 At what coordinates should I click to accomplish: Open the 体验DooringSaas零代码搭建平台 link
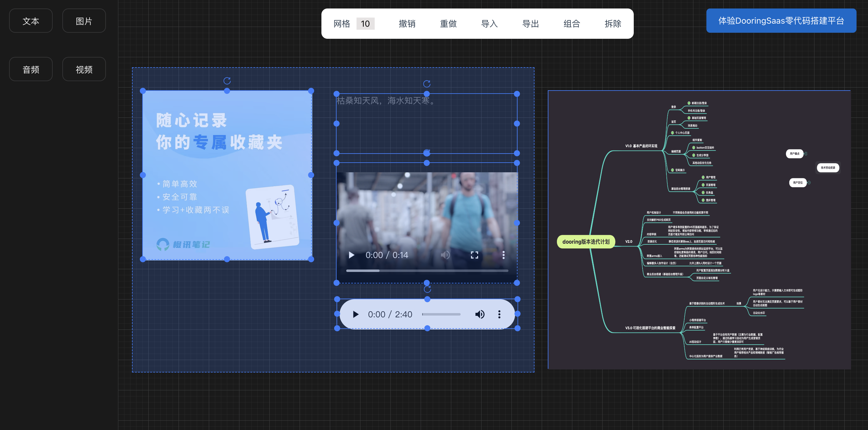(781, 21)
